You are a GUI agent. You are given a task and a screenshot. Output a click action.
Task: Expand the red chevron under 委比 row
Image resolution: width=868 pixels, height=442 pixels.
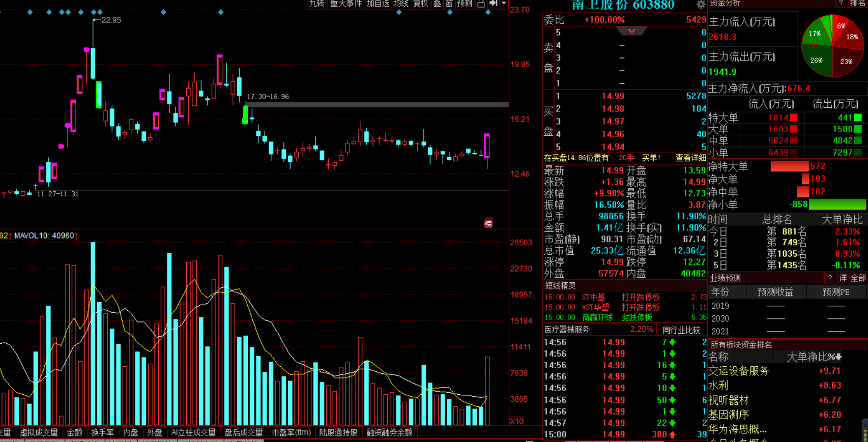coord(631,31)
